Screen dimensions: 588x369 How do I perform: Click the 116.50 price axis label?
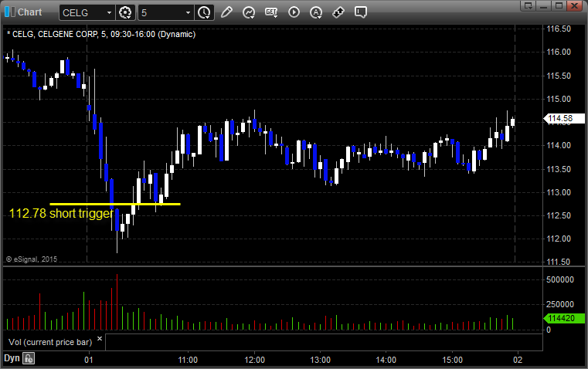pos(559,29)
